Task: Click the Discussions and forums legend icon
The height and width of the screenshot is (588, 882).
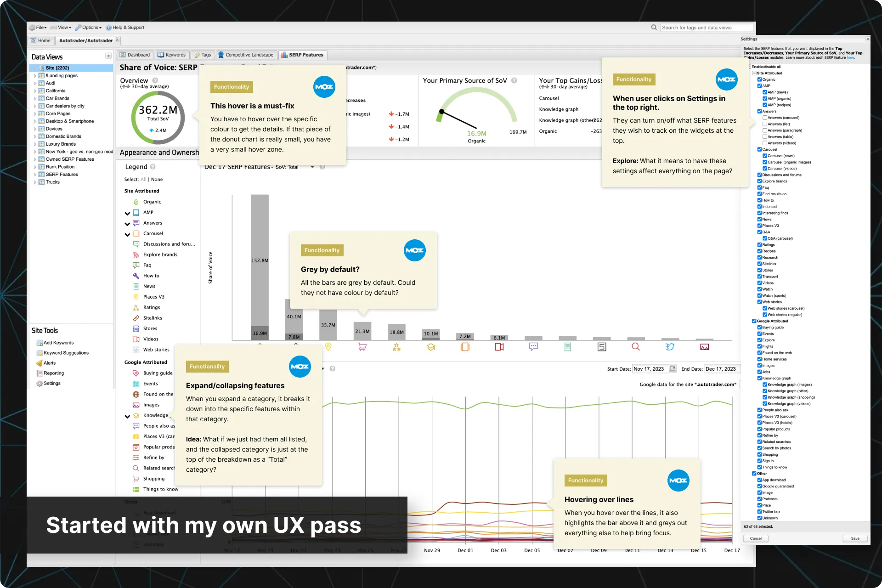Action: [x=136, y=244]
